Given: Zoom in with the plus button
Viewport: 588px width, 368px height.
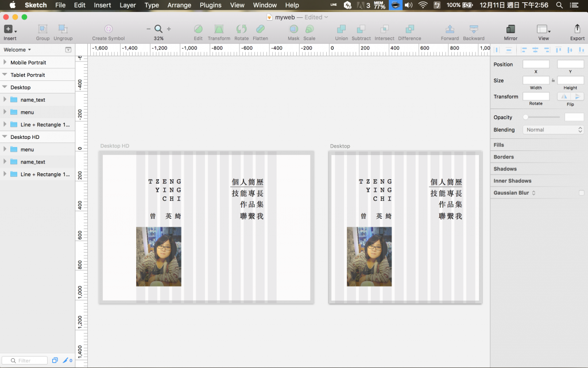Looking at the screenshot, I should tap(169, 29).
